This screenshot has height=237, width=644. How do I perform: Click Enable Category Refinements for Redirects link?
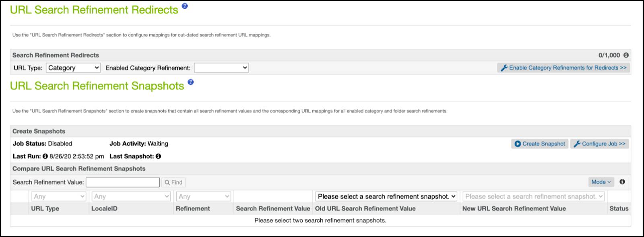563,68
